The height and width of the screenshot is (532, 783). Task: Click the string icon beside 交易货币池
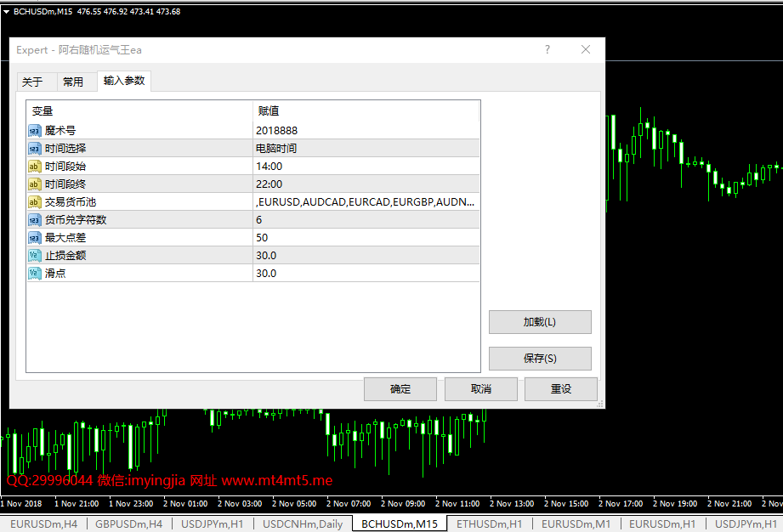point(34,202)
